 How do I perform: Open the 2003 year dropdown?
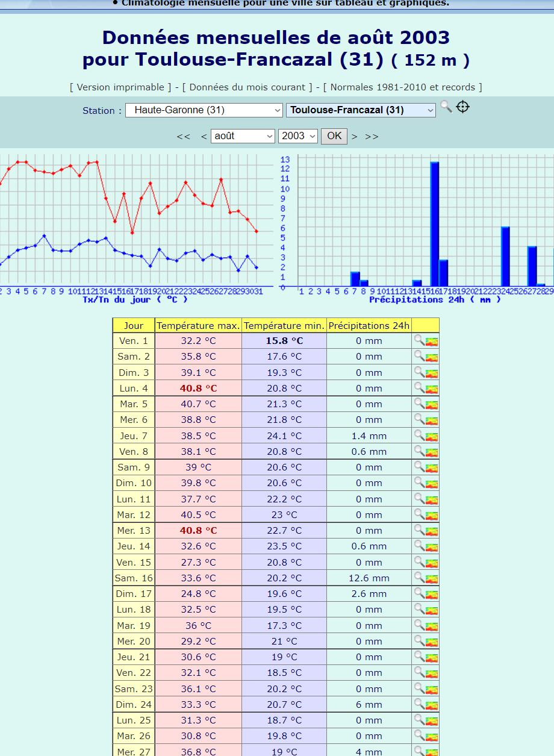pyautogui.click(x=297, y=136)
